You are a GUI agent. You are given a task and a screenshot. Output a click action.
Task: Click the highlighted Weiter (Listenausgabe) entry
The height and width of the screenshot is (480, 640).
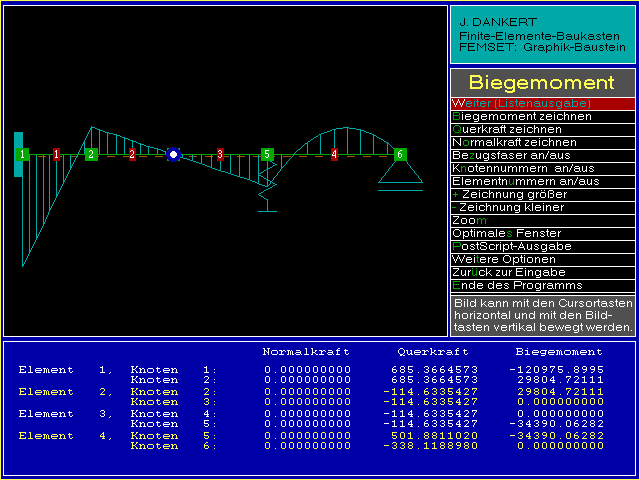point(542,103)
